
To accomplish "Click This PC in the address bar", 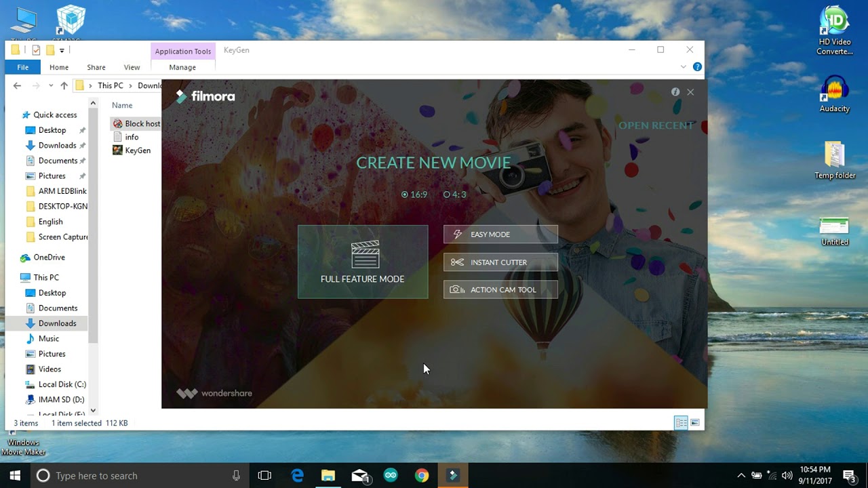I will pyautogui.click(x=111, y=85).
